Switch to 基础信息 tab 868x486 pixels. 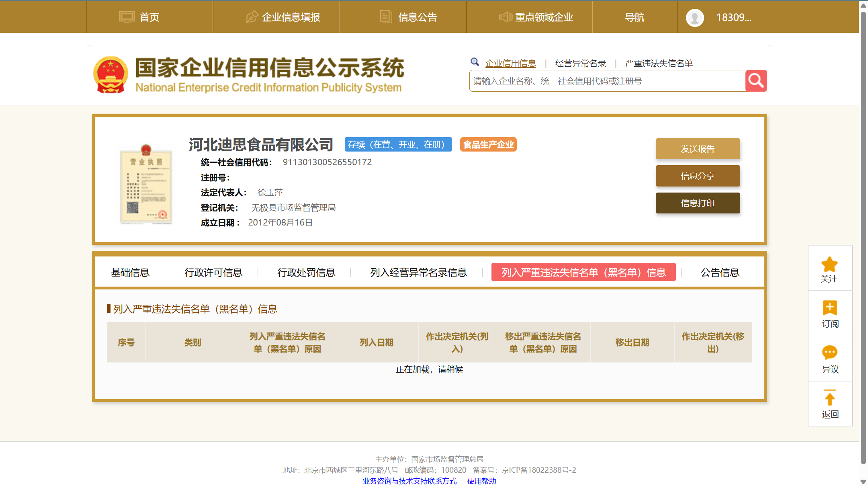coord(130,272)
